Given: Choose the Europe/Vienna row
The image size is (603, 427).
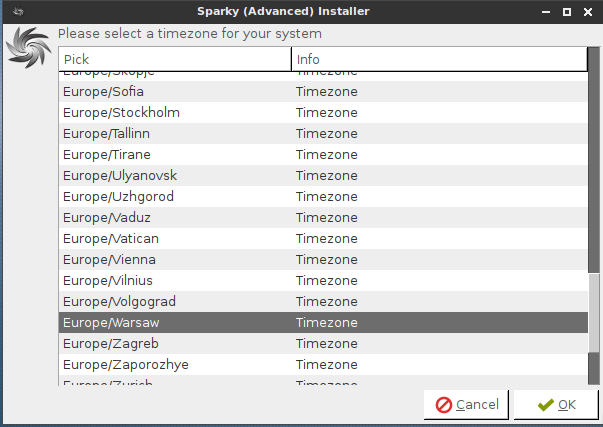Looking at the screenshot, I should (x=323, y=260).
